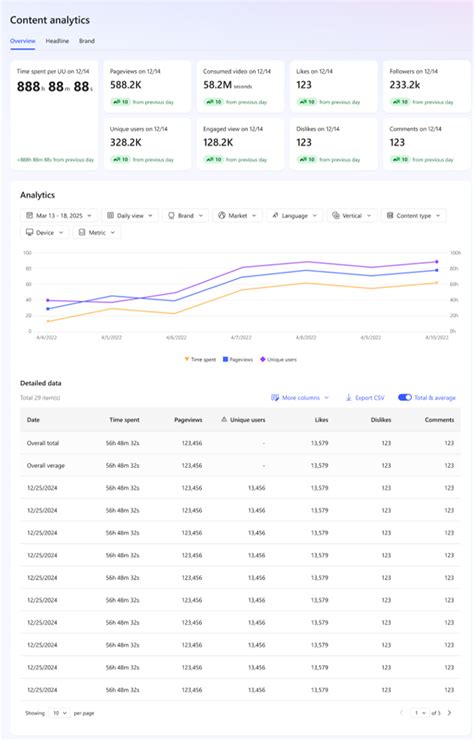This screenshot has width=474, height=741.
Task: Open the rows per page dropdown
Action: (59, 713)
